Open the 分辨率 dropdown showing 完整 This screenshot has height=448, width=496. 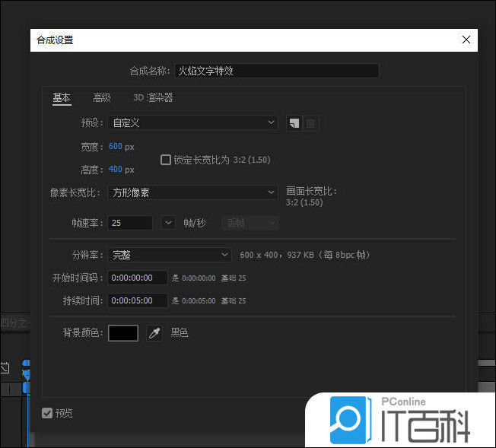coord(170,255)
